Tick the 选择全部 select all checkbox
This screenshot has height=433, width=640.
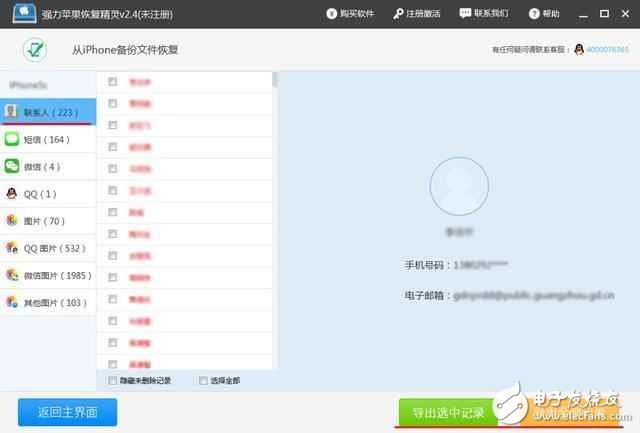203,381
